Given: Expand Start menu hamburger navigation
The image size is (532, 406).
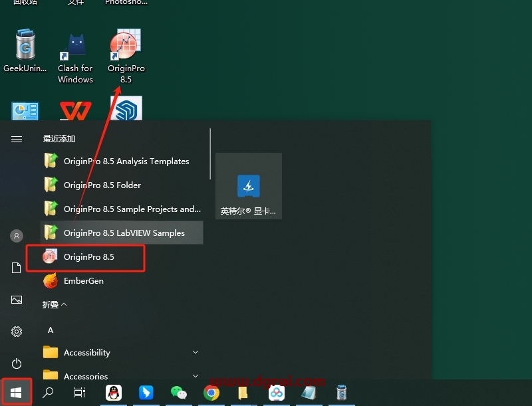Looking at the screenshot, I should point(17,139).
